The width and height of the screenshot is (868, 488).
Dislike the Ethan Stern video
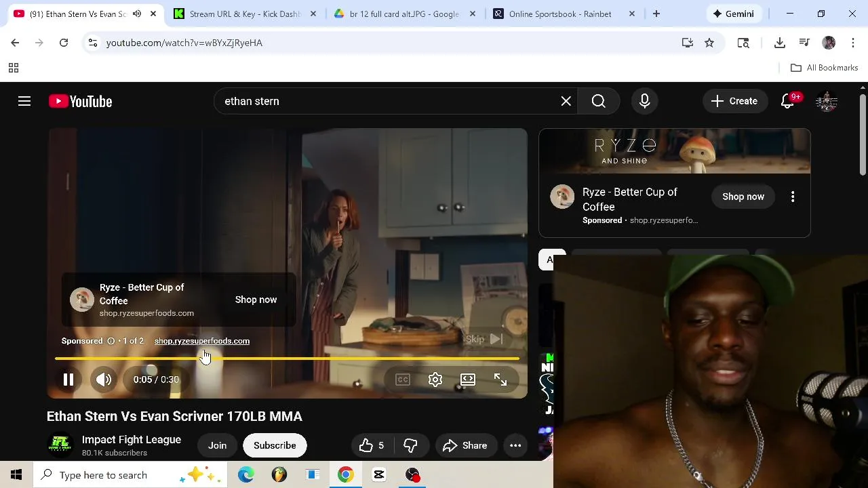coord(410,445)
